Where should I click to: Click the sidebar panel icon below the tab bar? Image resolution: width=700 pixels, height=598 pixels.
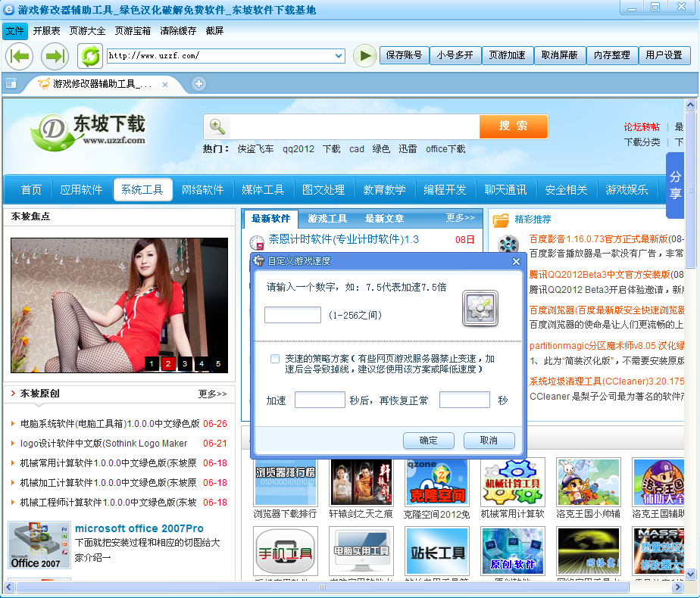(11, 83)
